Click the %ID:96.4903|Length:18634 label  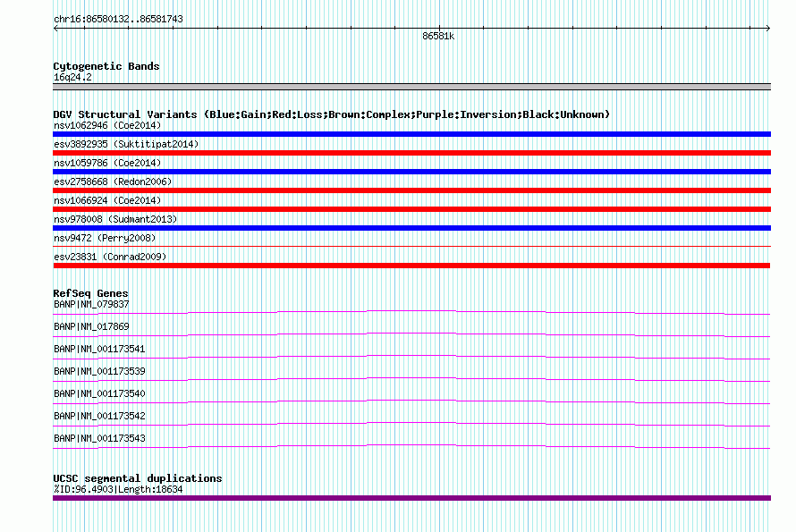coord(118,489)
